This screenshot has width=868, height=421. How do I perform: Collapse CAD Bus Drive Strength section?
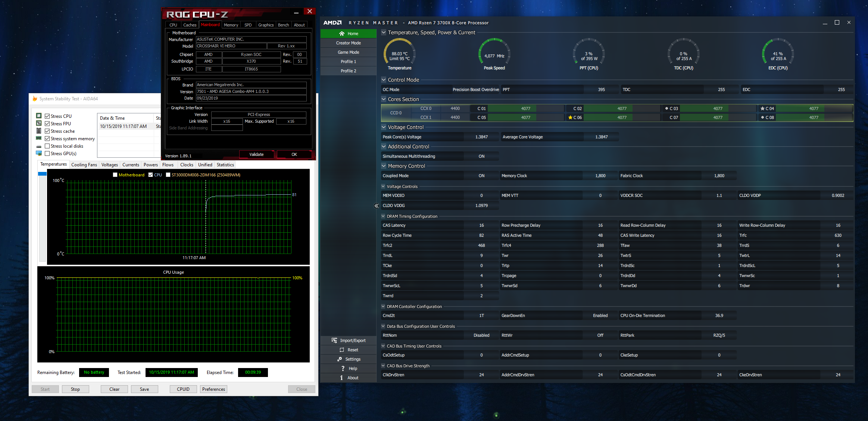coord(383,365)
